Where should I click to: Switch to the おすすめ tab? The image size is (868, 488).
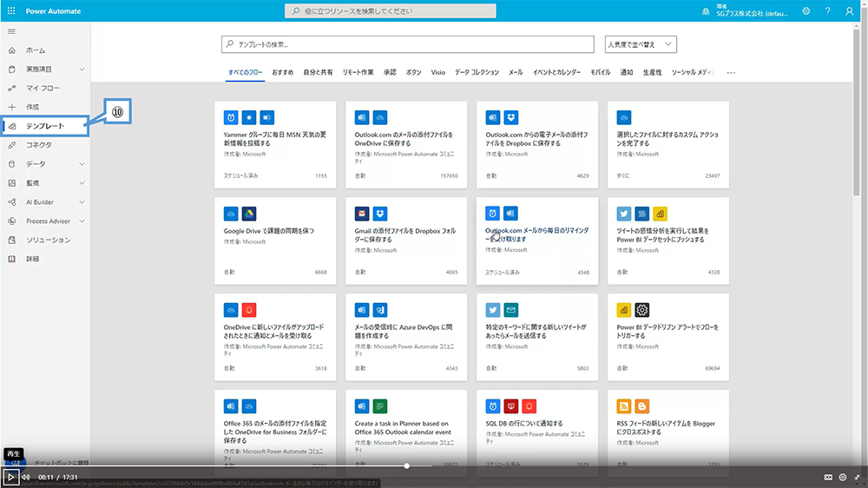tap(283, 73)
